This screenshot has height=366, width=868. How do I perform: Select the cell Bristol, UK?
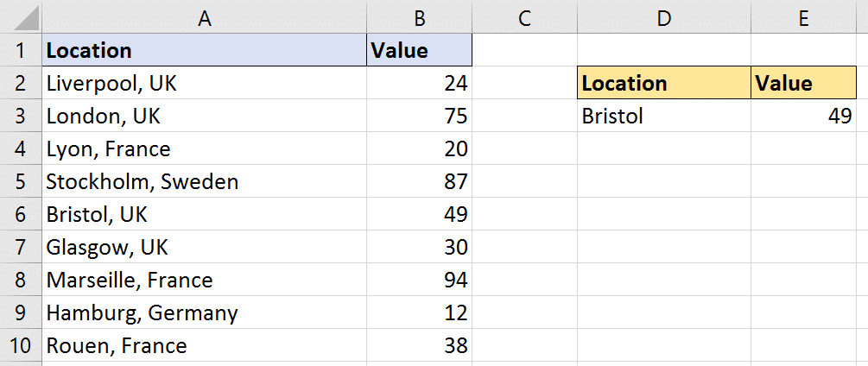[205, 215]
